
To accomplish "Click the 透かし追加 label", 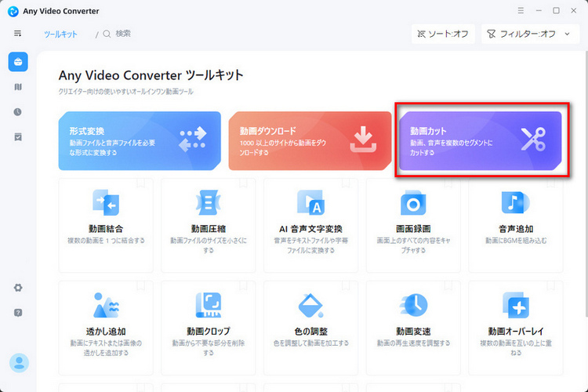I will pos(106,332).
